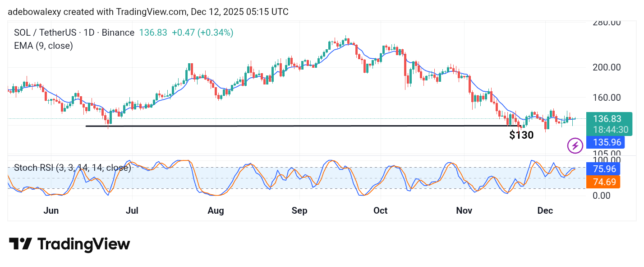Image resolution: width=644 pixels, height=267 pixels.
Task: Click the Oct label on time axis
Action: pyautogui.click(x=381, y=211)
